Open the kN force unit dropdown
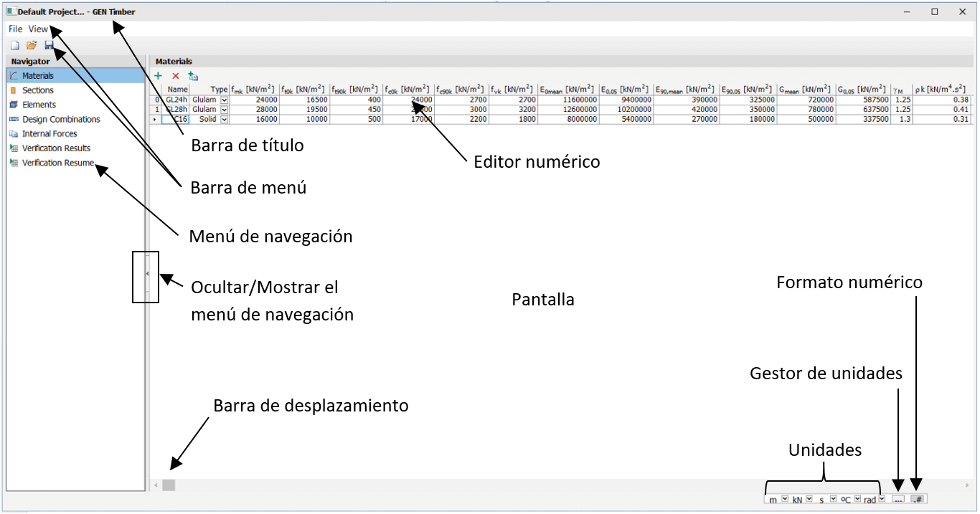980x514 pixels. (x=809, y=499)
